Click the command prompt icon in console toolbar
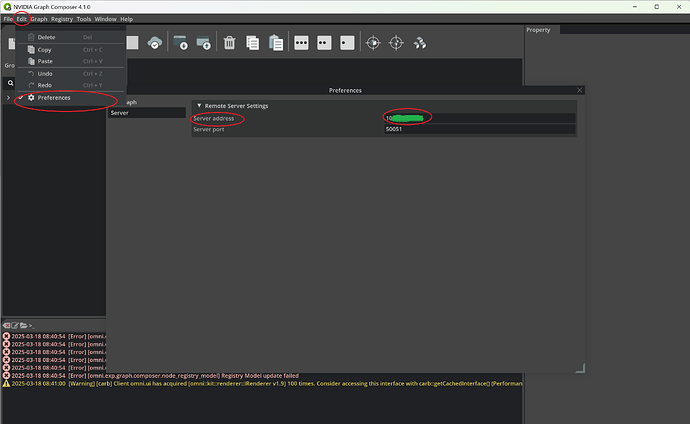The image size is (690, 424). 31,325
